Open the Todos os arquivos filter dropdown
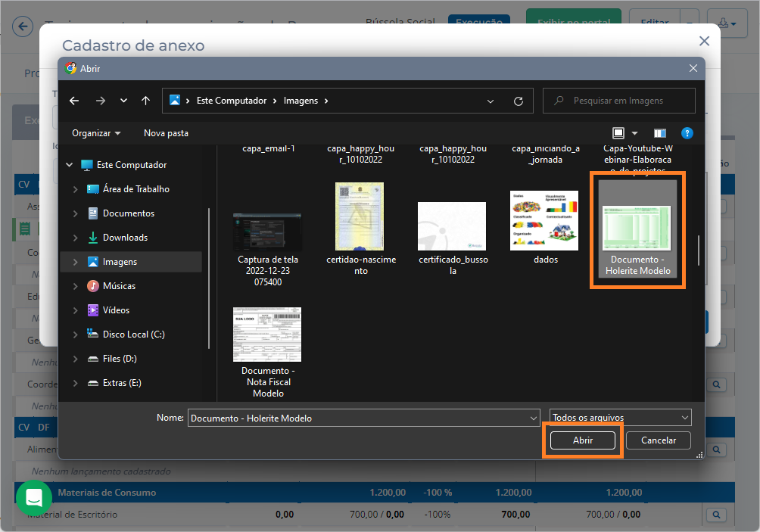Image resolution: width=760 pixels, height=532 pixels. [620, 417]
